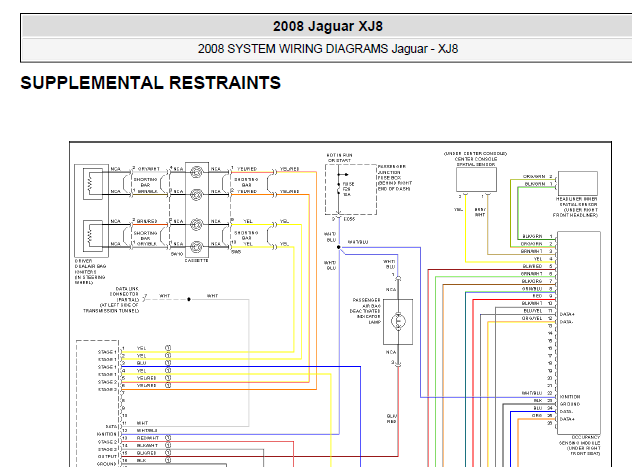Click the fuse F26 symbol in fuse box
The height and width of the screenshot is (467, 632).
coord(339,189)
